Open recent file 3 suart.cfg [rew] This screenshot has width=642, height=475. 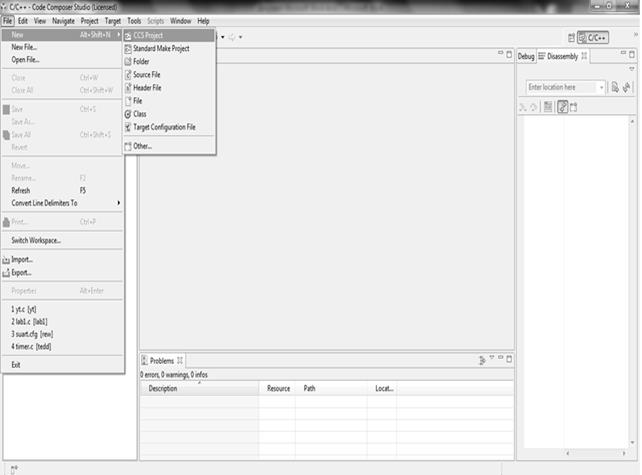[63, 334]
